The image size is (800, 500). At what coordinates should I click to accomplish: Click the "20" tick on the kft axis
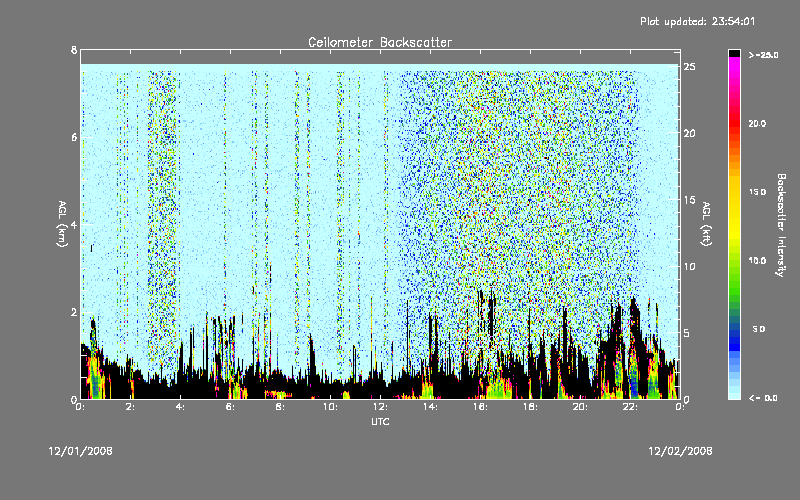689,133
